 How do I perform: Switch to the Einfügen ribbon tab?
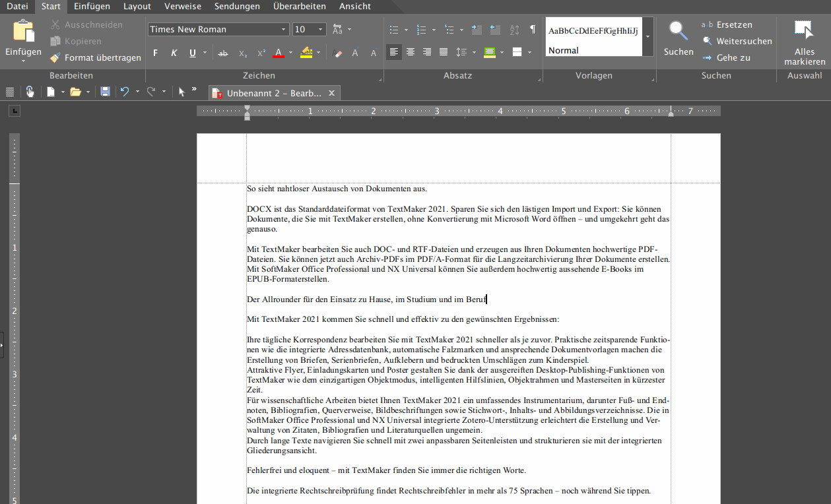pos(92,7)
